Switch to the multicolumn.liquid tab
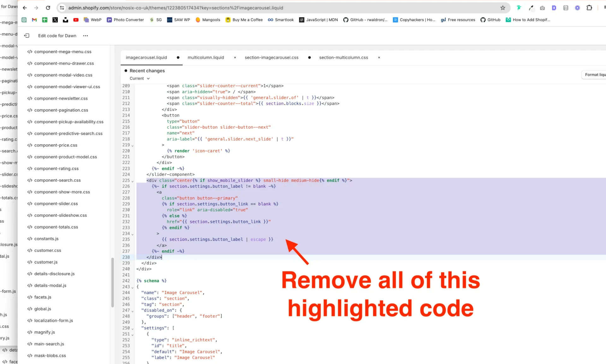Screen dimensions: 606x364 click(206, 57)
